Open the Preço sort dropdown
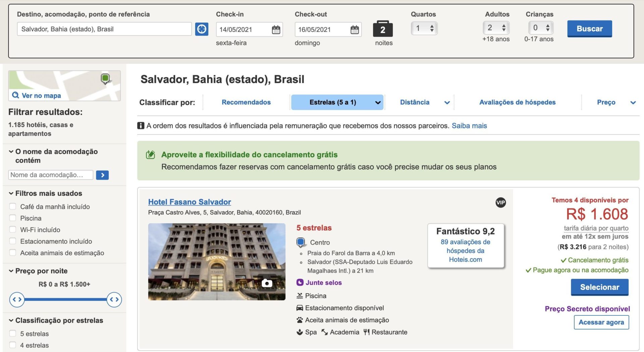 pyautogui.click(x=616, y=102)
